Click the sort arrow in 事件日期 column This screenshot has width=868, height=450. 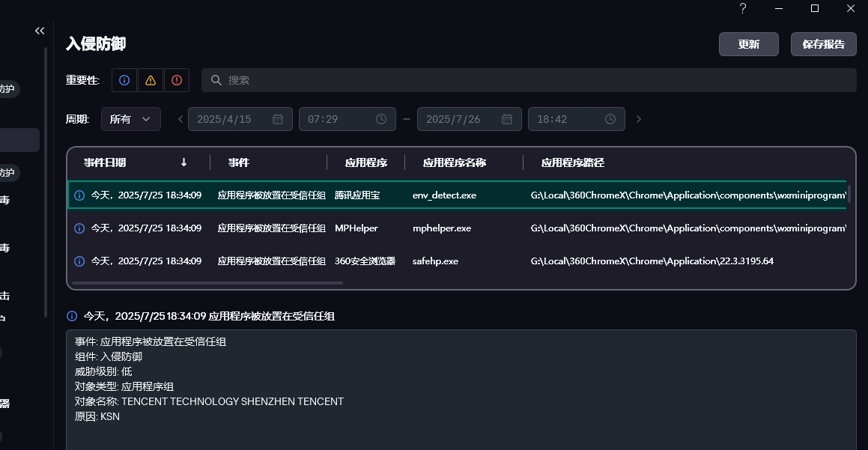coord(184,162)
